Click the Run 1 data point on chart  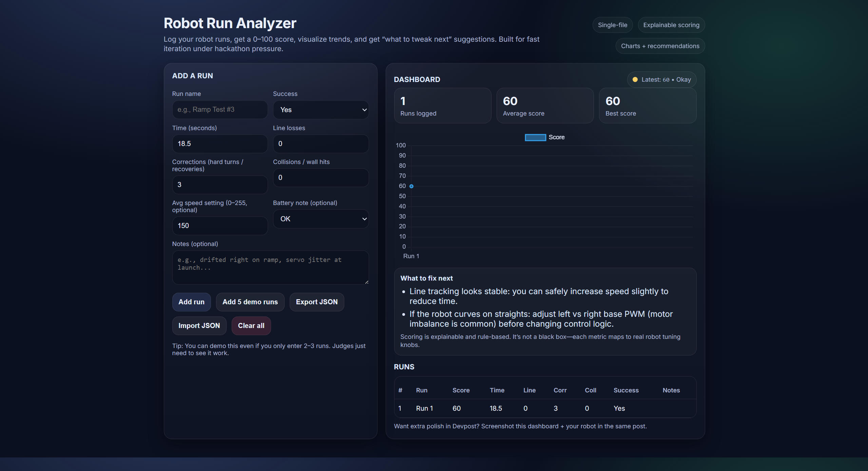[411, 186]
